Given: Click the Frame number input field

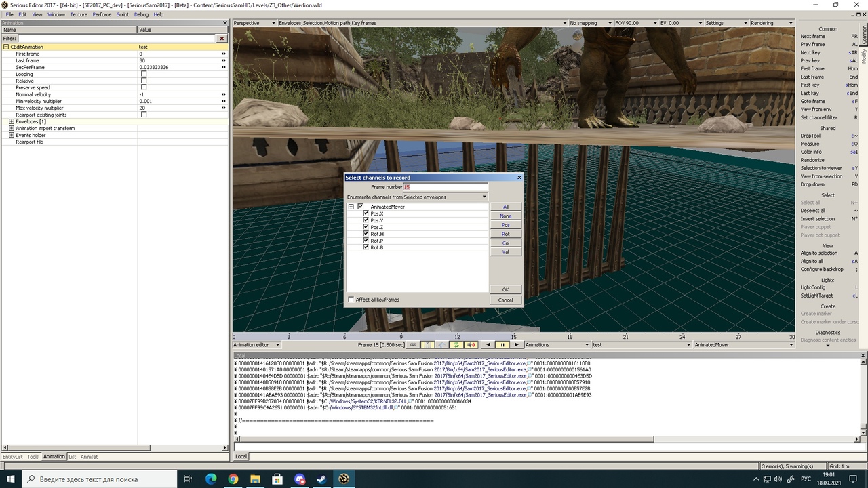Looking at the screenshot, I should pyautogui.click(x=446, y=187).
